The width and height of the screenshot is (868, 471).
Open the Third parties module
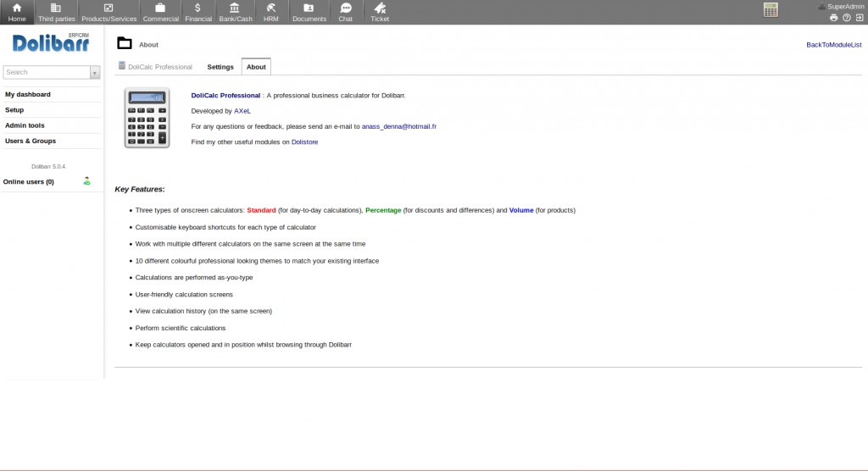tap(57, 12)
